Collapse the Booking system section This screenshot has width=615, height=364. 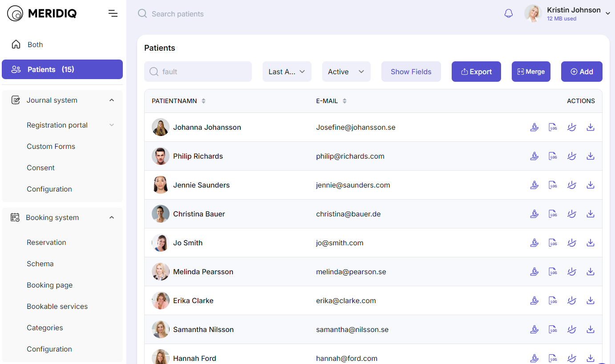point(112,217)
